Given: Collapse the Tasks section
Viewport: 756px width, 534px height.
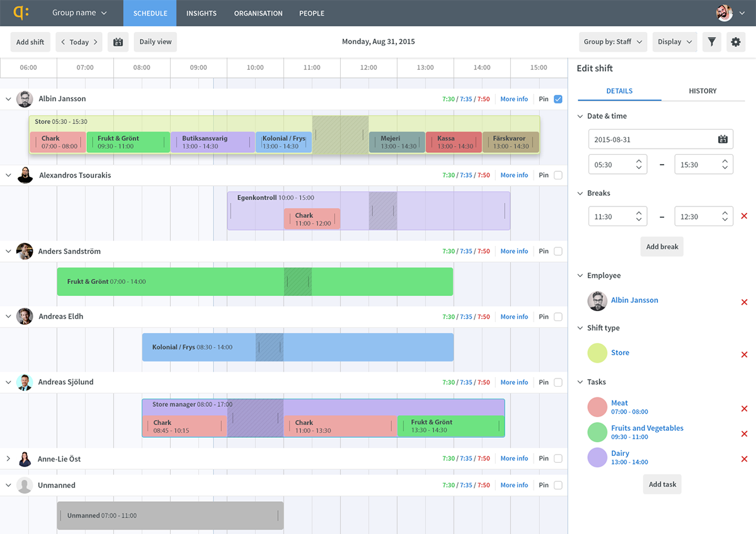Looking at the screenshot, I should click(581, 382).
